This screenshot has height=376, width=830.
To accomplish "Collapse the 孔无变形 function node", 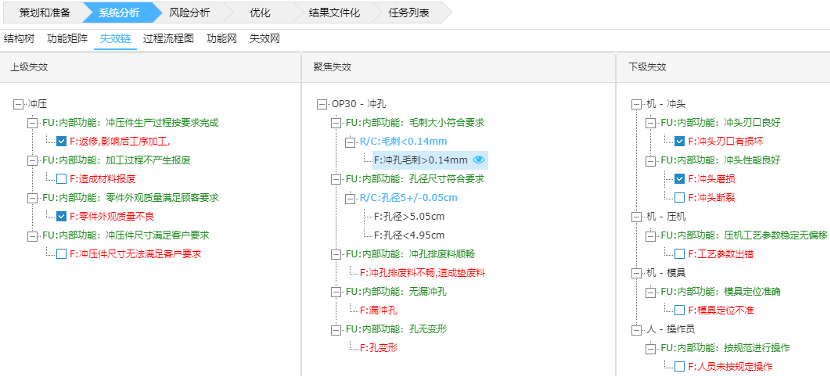I will coord(336,329).
